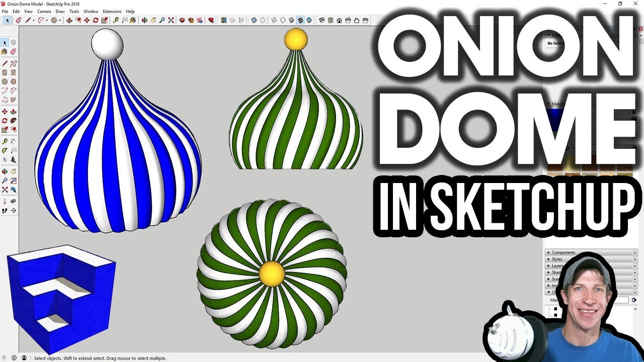Open the Draw menu

tap(60, 11)
